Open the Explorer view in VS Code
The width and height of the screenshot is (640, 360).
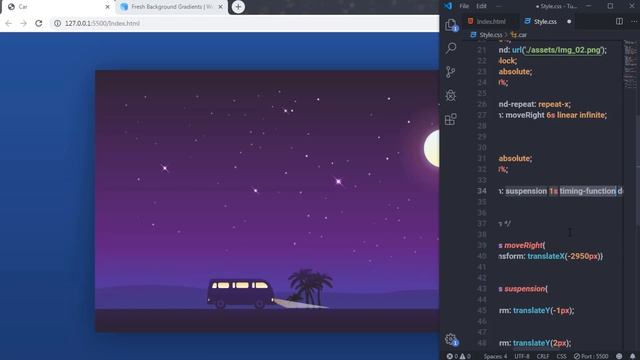(451, 25)
